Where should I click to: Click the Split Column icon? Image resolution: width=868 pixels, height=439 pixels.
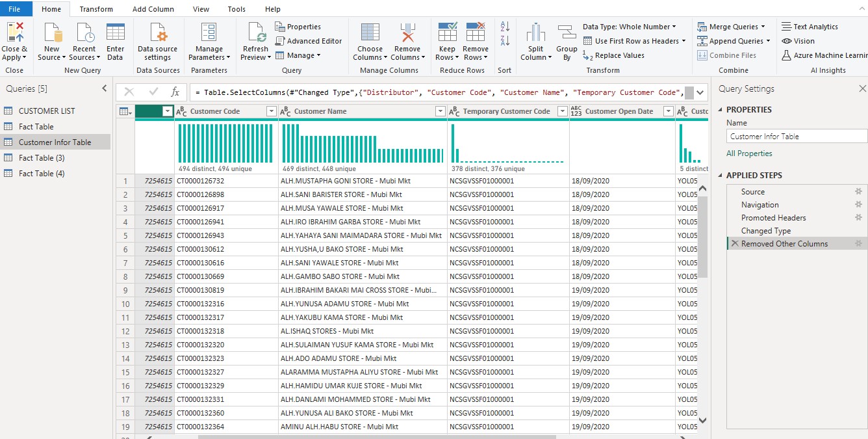[x=536, y=32]
